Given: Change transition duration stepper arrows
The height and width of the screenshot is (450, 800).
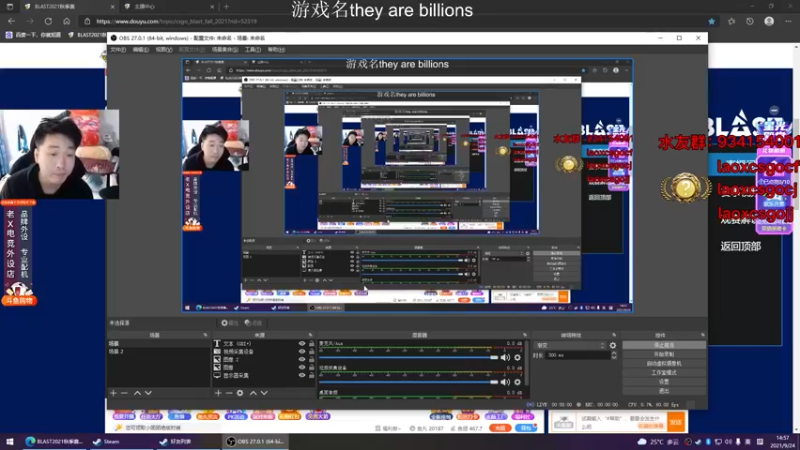Looking at the screenshot, I should pyautogui.click(x=614, y=355).
